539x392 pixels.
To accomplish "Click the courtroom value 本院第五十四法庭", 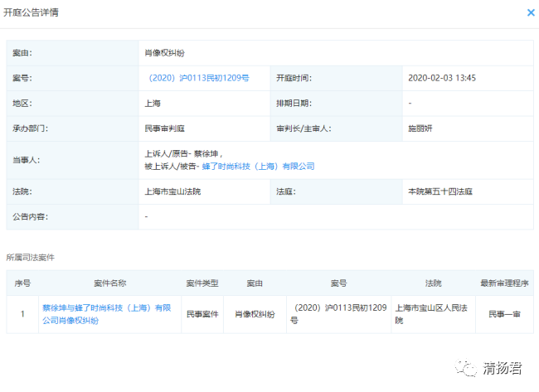I will [439, 191].
